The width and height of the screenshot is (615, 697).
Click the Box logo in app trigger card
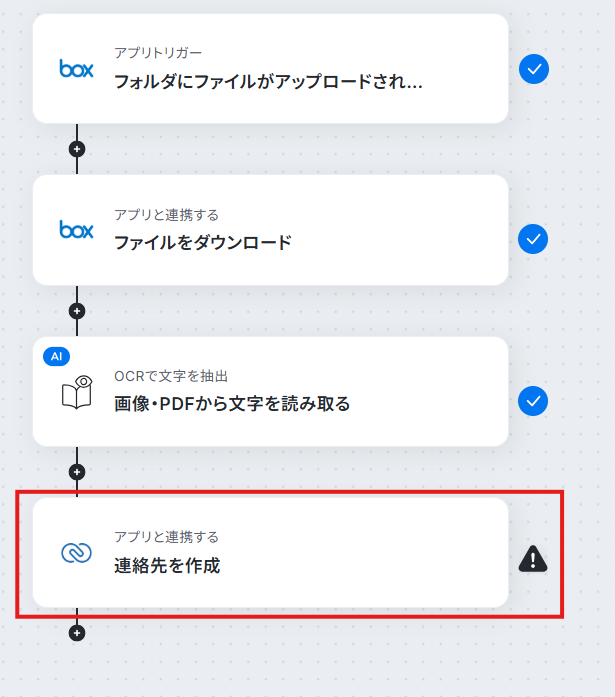[x=76, y=68]
